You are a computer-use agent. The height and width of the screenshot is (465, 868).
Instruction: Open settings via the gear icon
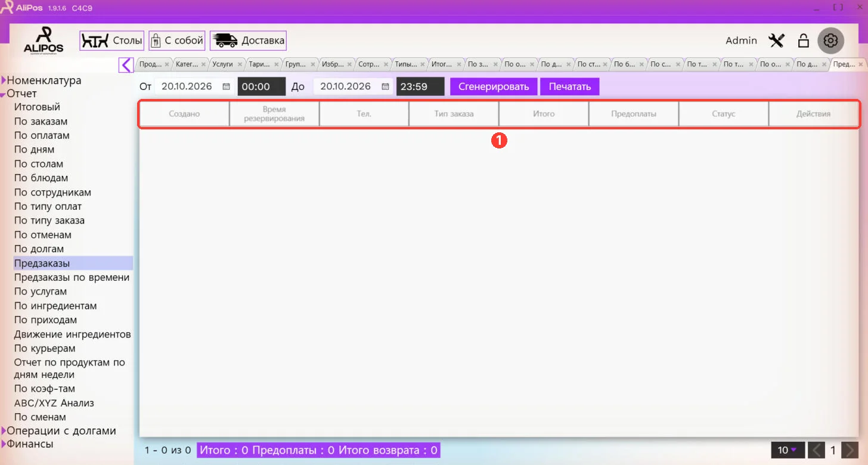(830, 41)
